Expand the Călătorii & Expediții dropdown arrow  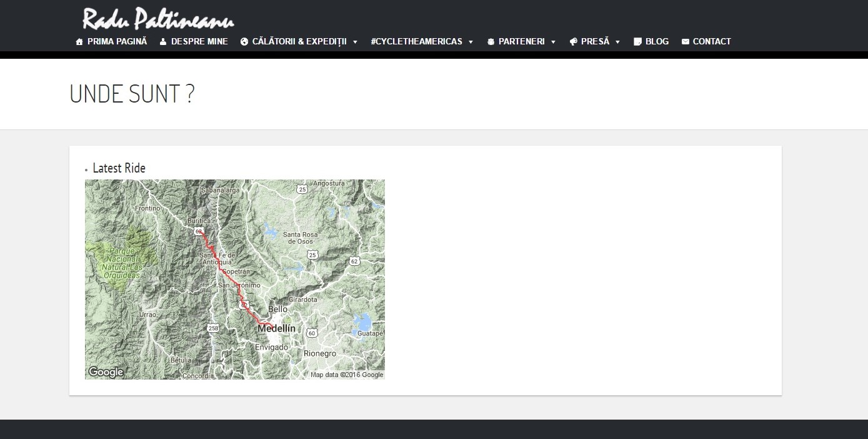[x=355, y=42]
